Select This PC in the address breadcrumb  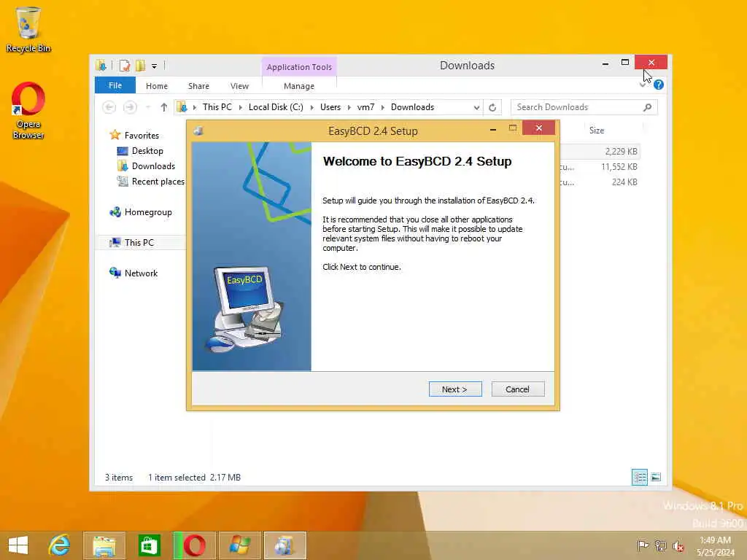(x=217, y=107)
